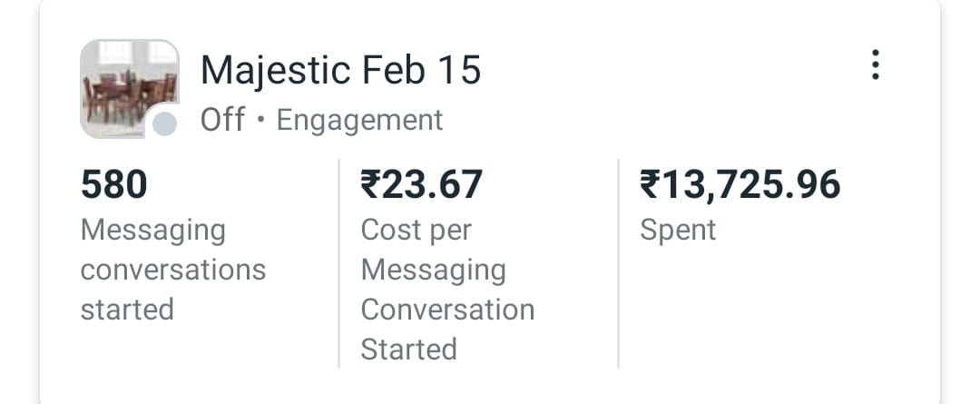Click empty area below the Spent label
This screenshot has width=980, height=404.
[x=771, y=309]
